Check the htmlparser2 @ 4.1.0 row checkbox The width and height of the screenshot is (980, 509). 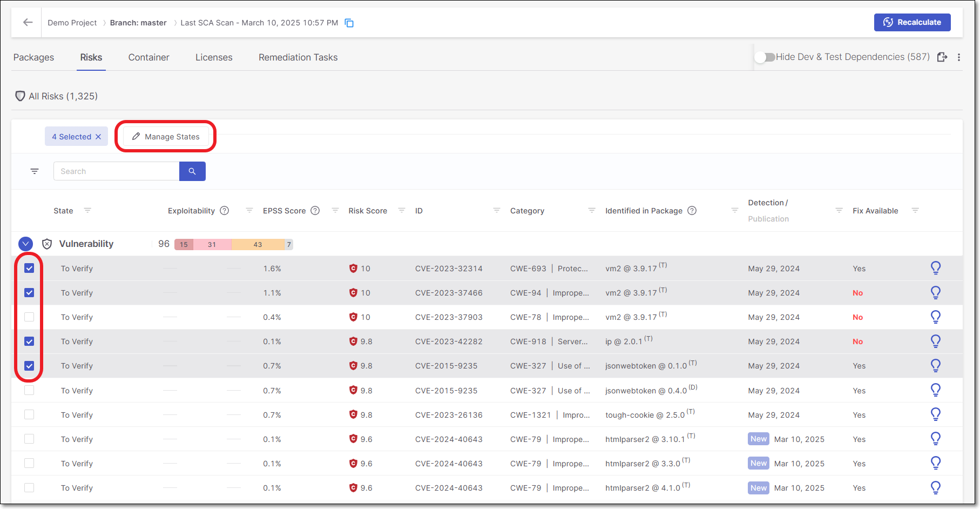(x=29, y=487)
